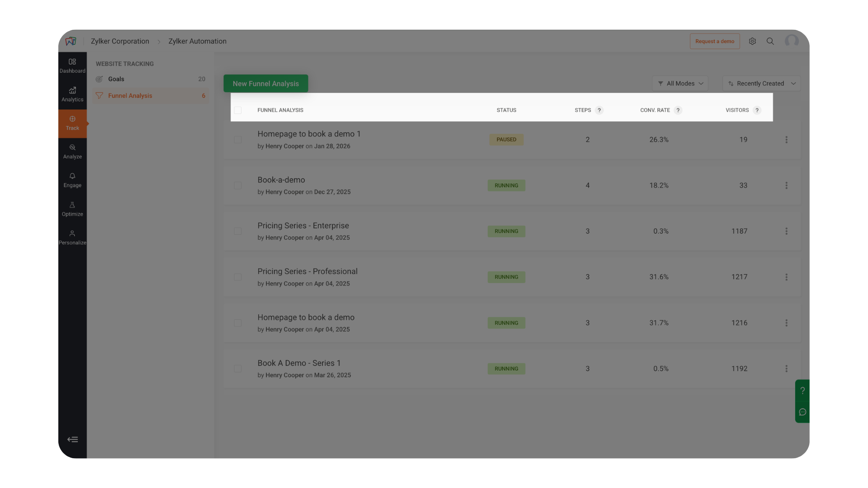868x488 pixels.
Task: Open the search magnifier icon
Action: (770, 41)
